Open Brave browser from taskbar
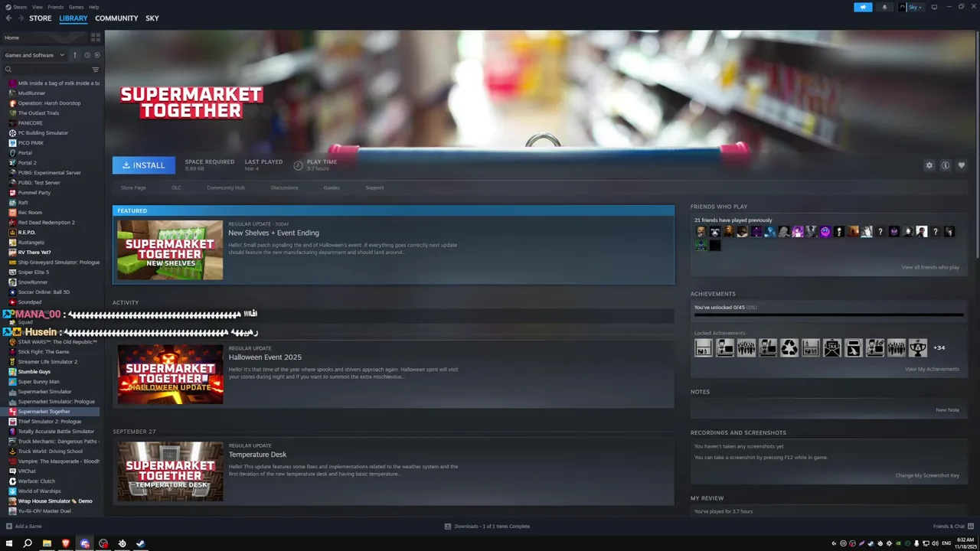 tap(66, 543)
